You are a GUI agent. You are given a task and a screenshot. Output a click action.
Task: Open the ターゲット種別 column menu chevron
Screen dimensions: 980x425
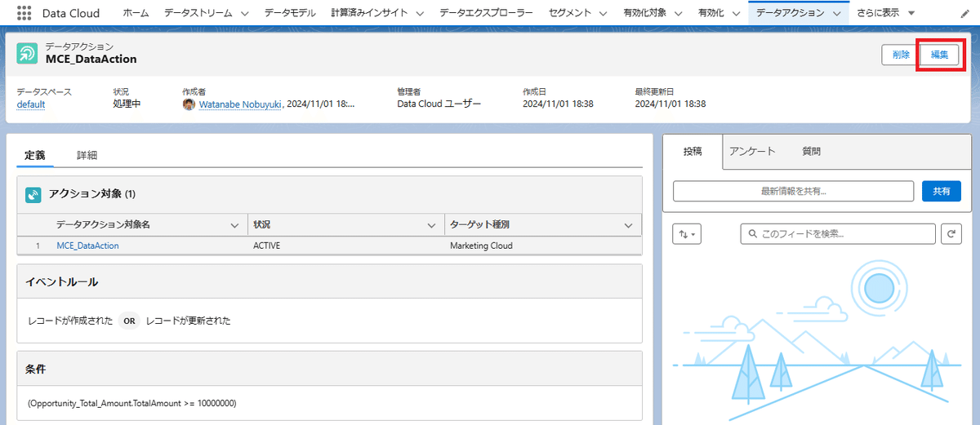pos(629,225)
